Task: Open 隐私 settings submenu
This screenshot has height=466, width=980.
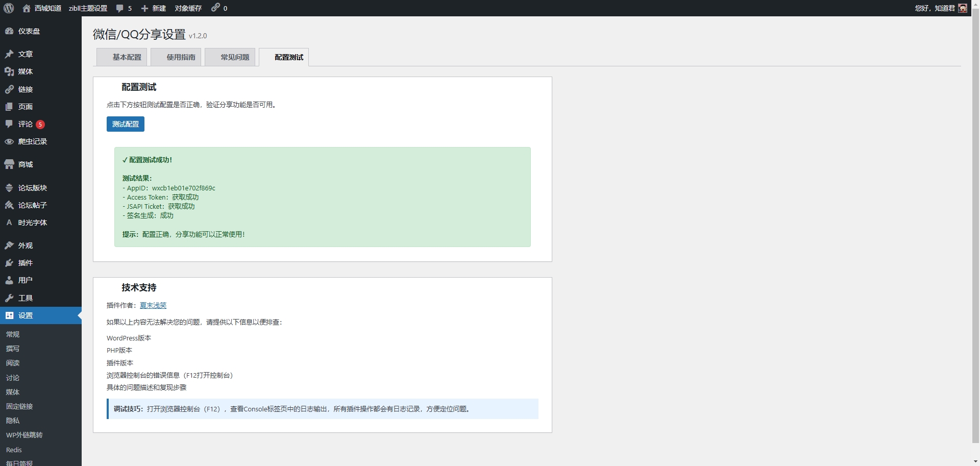Action: 13,421
